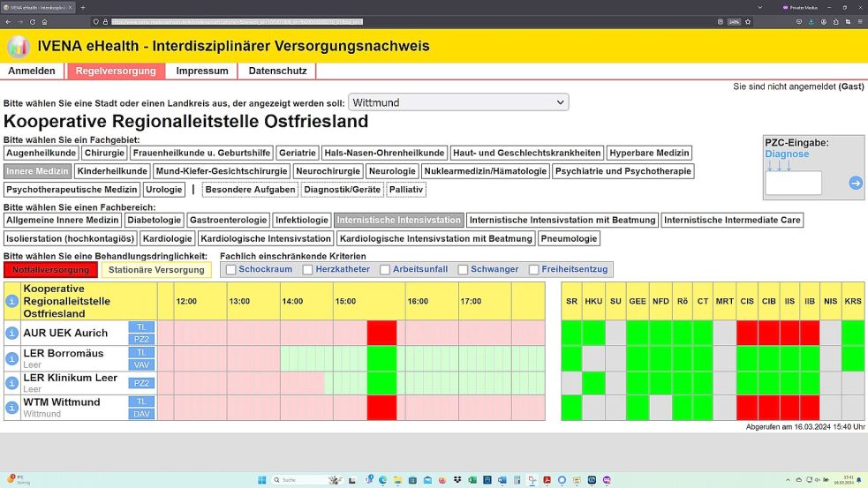Viewport: 868px width, 488px height.
Task: Open the Anmelden tab
Action: pos(32,71)
